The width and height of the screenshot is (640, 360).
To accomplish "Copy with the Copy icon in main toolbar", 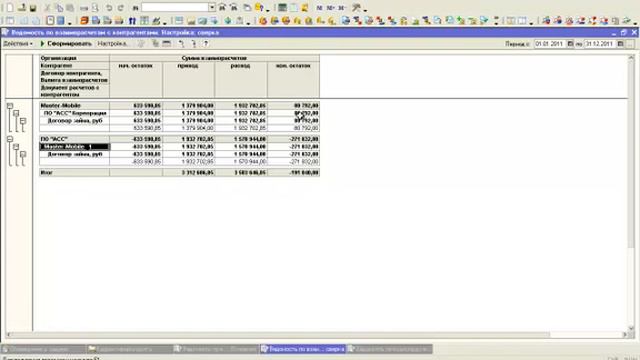I will [x=59, y=8].
